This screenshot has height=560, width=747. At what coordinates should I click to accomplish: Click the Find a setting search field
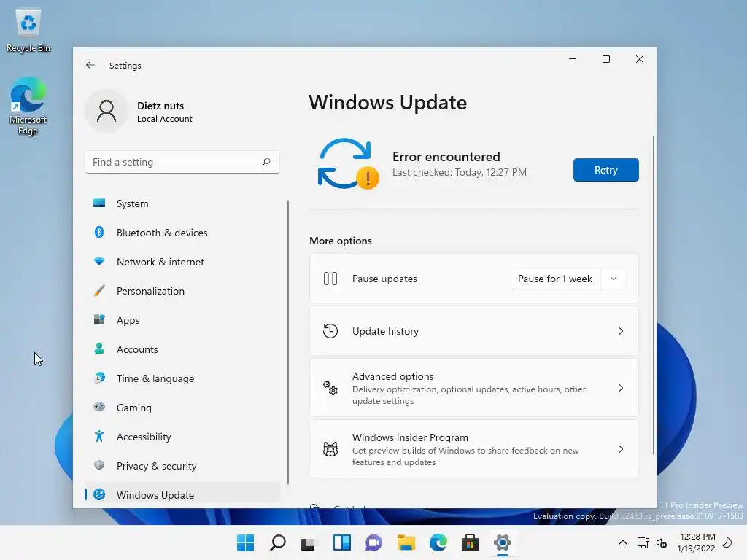click(x=182, y=162)
